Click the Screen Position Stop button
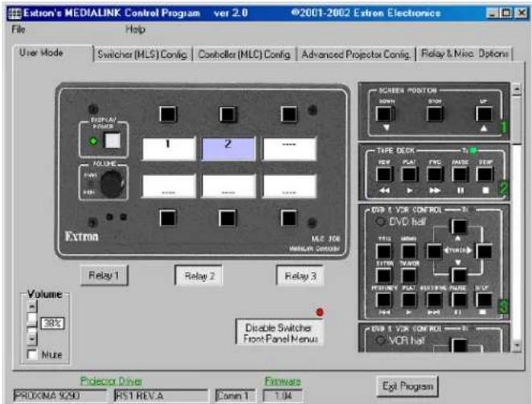532x404 pixels. [435, 114]
